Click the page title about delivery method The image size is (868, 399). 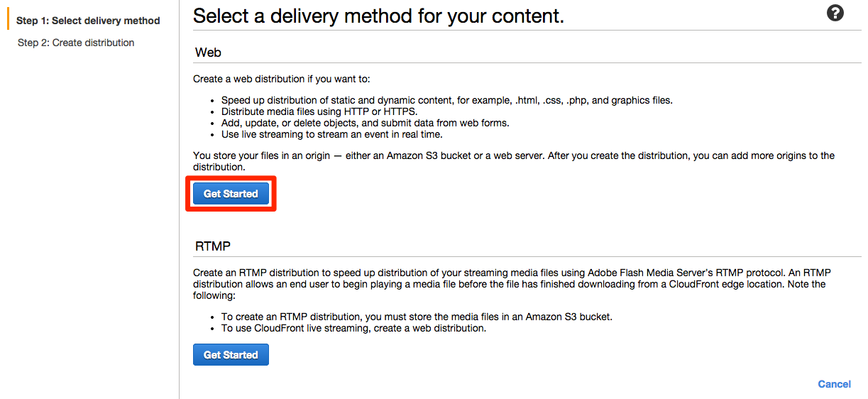pos(378,16)
